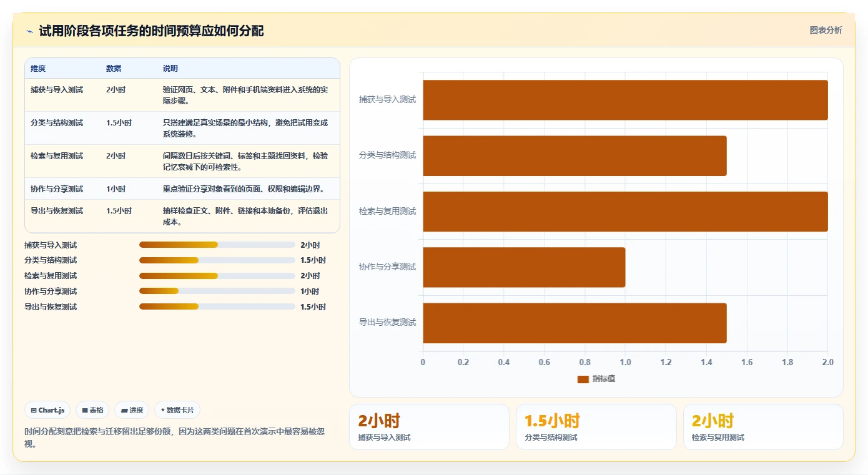This screenshot has height=475, width=868.
Task: Click the 检索与复用测试 progress bar
Action: (217, 276)
